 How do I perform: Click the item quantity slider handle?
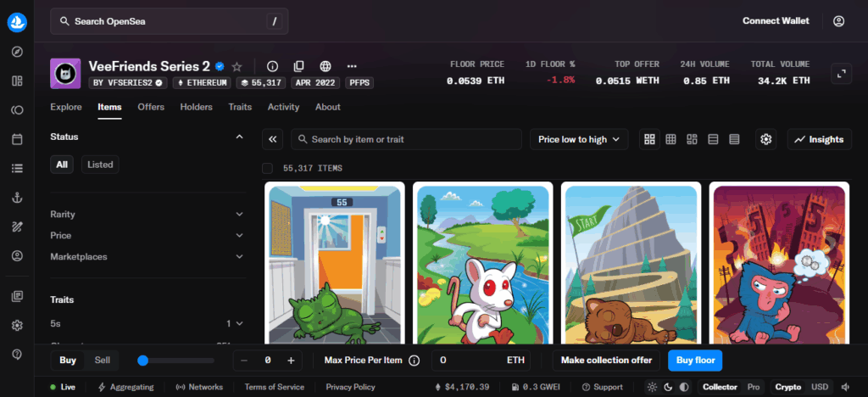142,361
